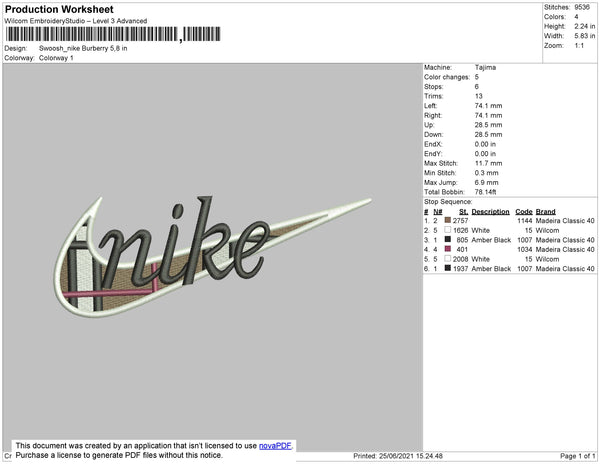600x464 pixels.
Task: Click the Colors value 4
Action: pyautogui.click(x=576, y=17)
